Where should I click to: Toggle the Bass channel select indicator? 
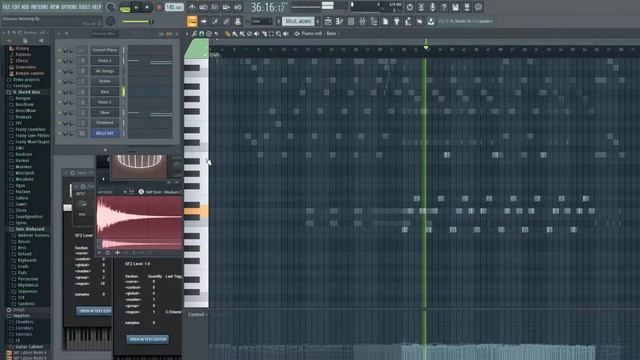click(x=123, y=92)
